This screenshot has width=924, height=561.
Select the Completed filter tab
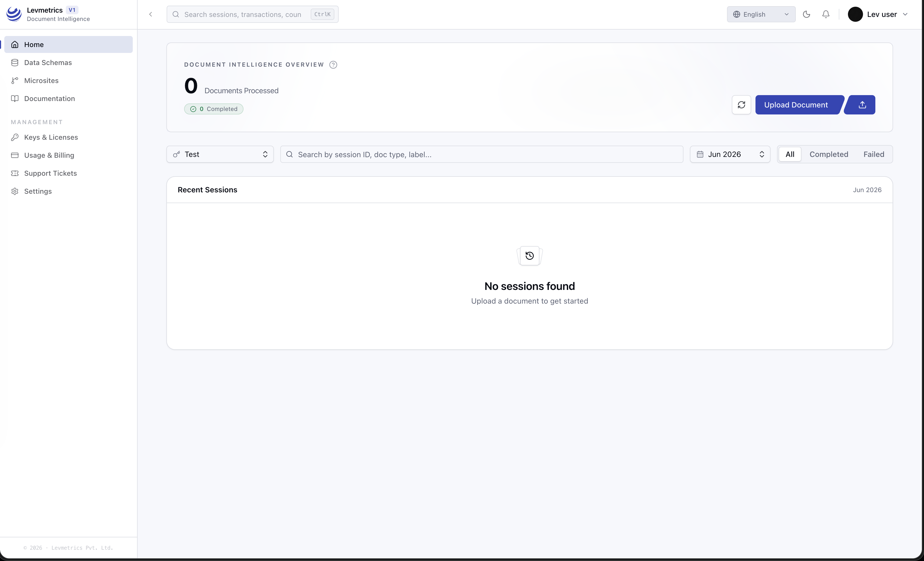(x=829, y=154)
